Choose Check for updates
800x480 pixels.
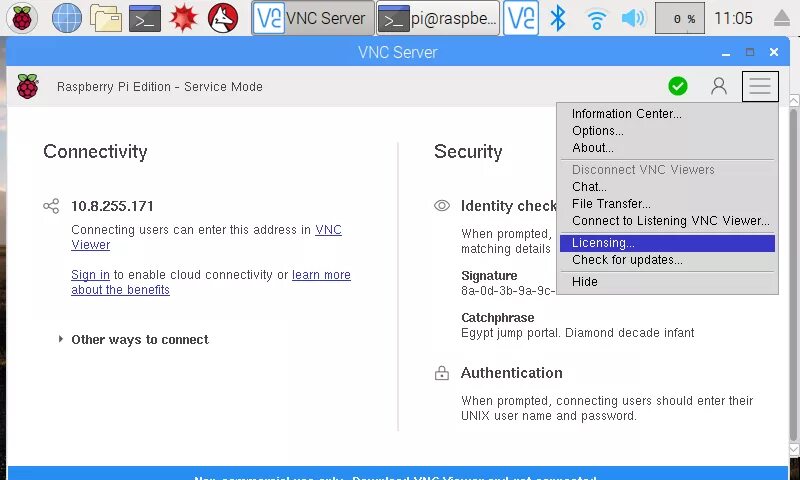pos(667,260)
